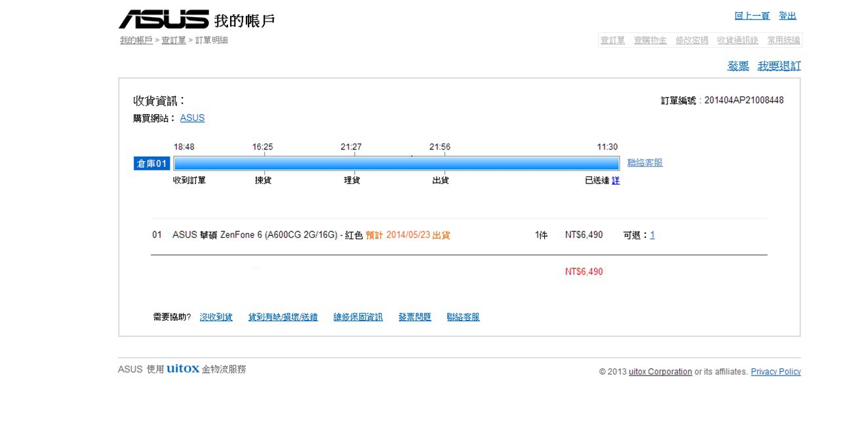Click the 18:48 order received time
The image size is (868, 422).
[184, 147]
